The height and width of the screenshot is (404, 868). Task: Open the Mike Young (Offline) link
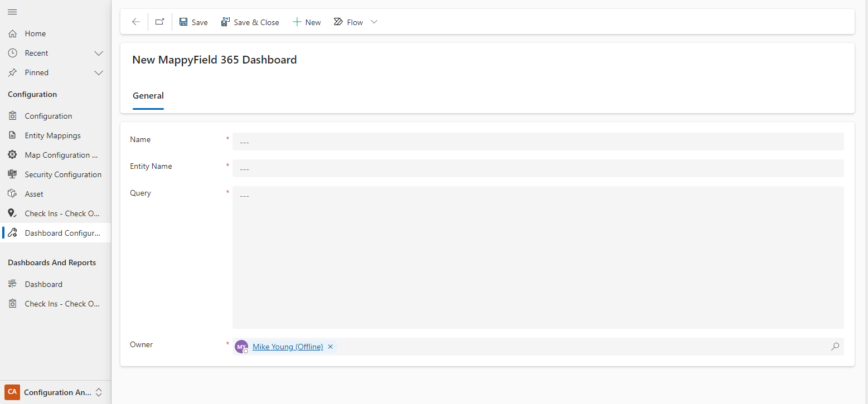pos(288,347)
